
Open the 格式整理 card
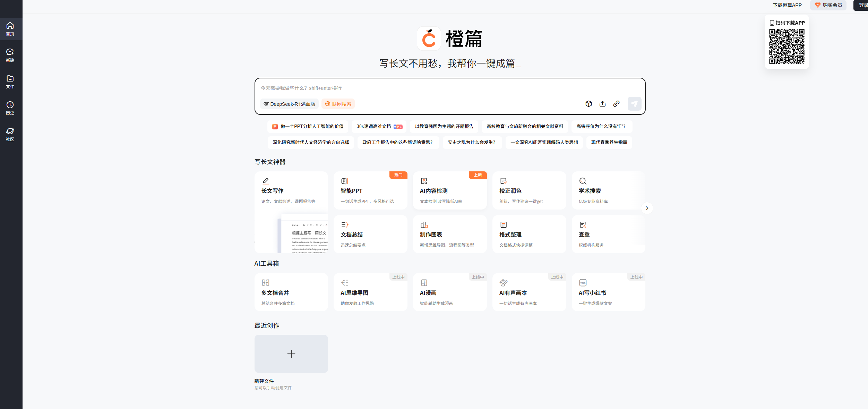[x=529, y=234]
